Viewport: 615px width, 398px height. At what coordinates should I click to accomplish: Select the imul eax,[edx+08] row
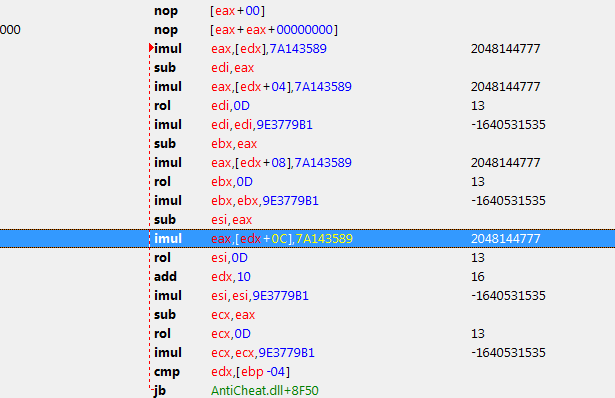pos(308,162)
